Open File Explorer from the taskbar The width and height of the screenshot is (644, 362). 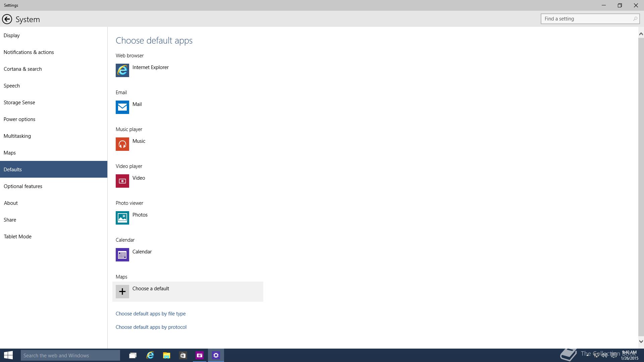[166, 355]
